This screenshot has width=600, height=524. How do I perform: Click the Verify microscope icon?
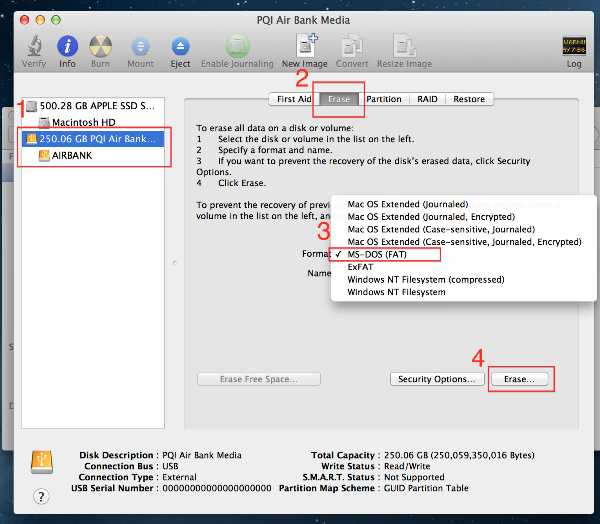[34, 46]
